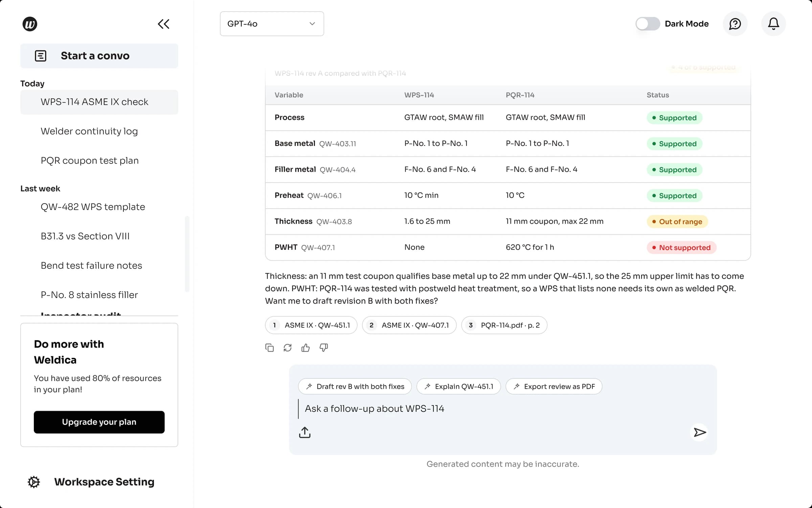Click the Workspace Setting label
The height and width of the screenshot is (508, 812).
(104, 482)
